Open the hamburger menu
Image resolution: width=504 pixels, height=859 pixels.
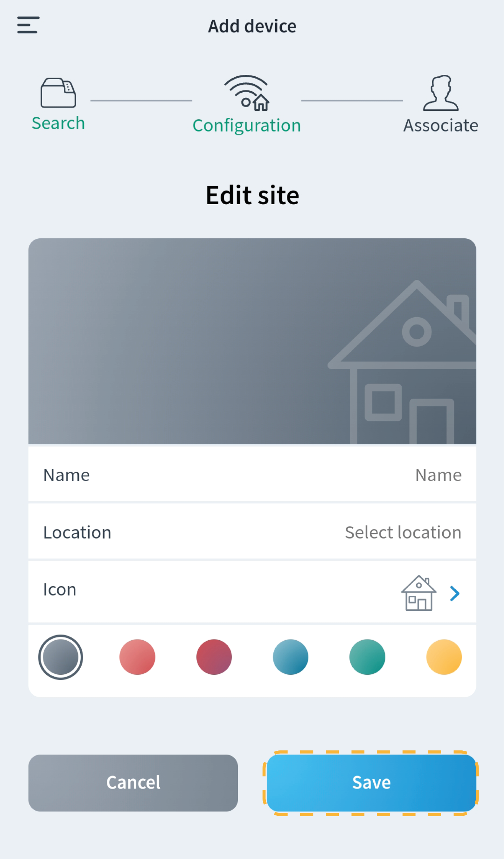28,25
